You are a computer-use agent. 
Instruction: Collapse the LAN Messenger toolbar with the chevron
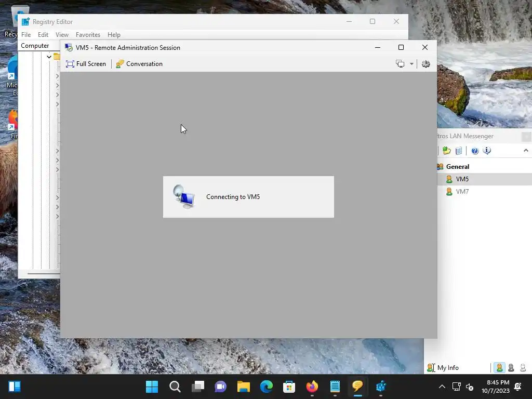(526, 150)
